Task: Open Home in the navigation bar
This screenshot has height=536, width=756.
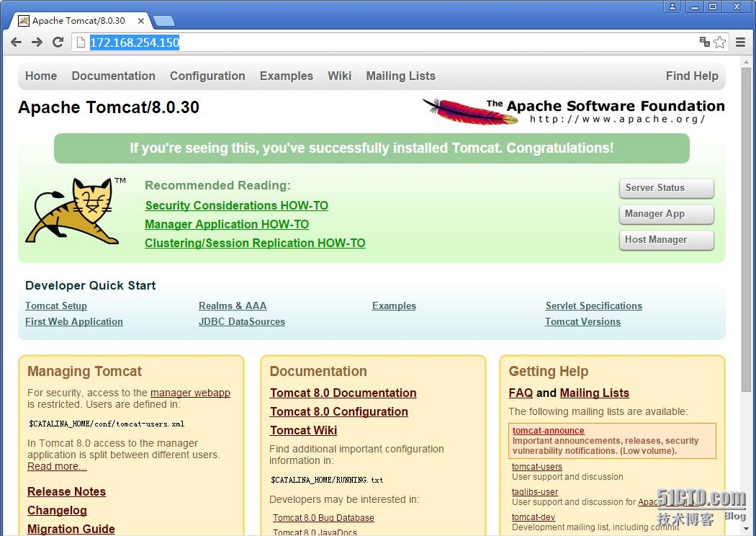Action: tap(41, 76)
